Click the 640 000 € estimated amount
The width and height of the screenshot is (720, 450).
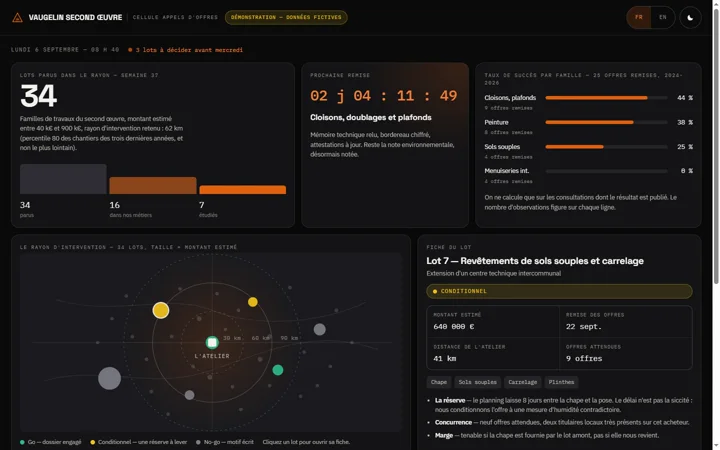point(454,326)
